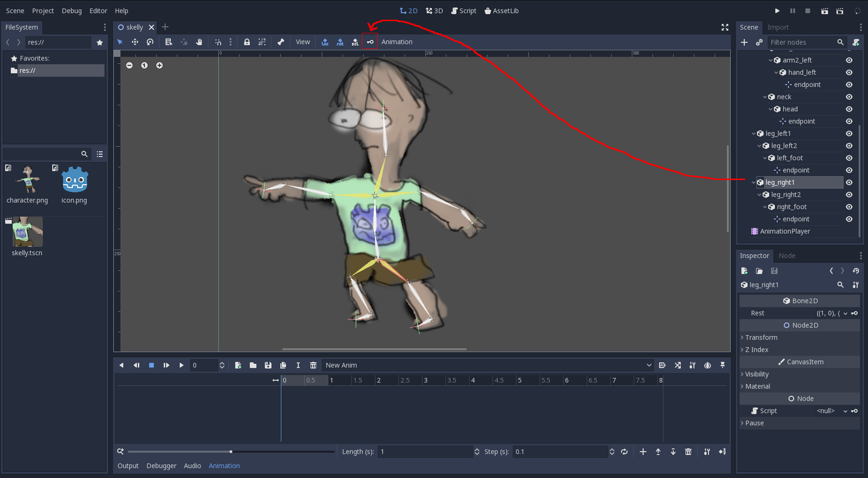Open the Project menu
The height and width of the screenshot is (478, 868).
pos(43,11)
